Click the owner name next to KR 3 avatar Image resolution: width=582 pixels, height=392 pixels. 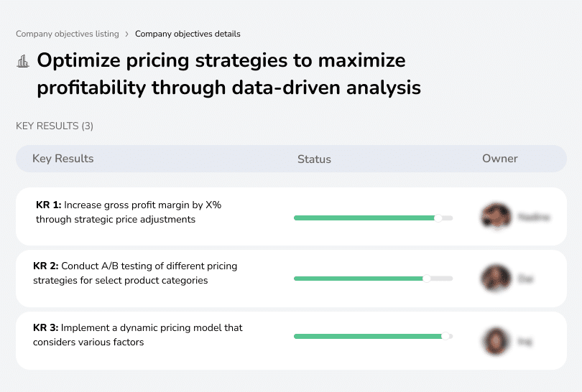pos(525,341)
